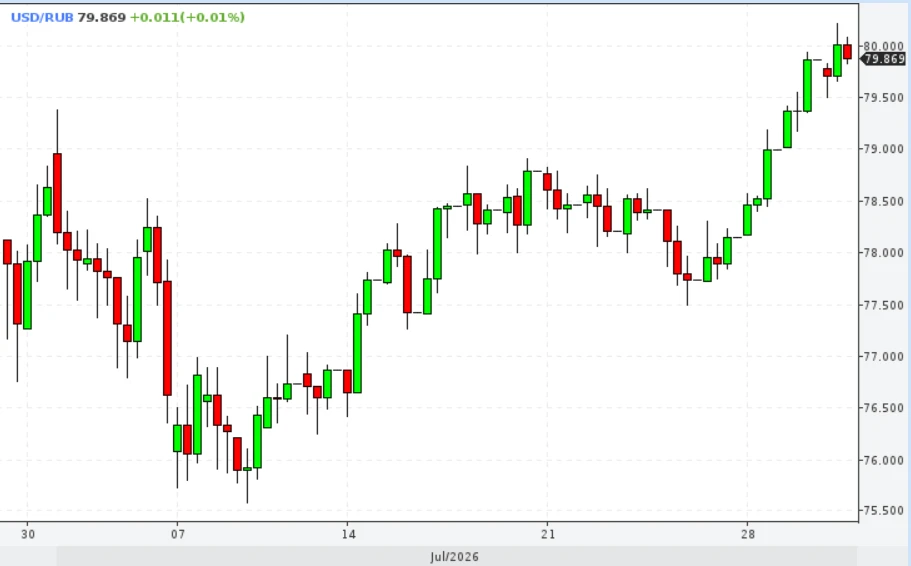Click the 77.500 price axis label
911x566 pixels.
(884, 305)
